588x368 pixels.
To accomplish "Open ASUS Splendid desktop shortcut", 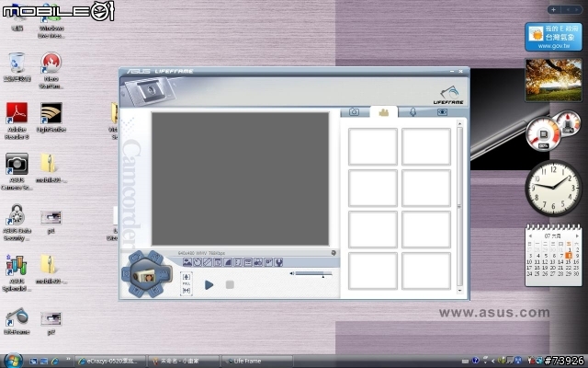I will tap(17, 273).
